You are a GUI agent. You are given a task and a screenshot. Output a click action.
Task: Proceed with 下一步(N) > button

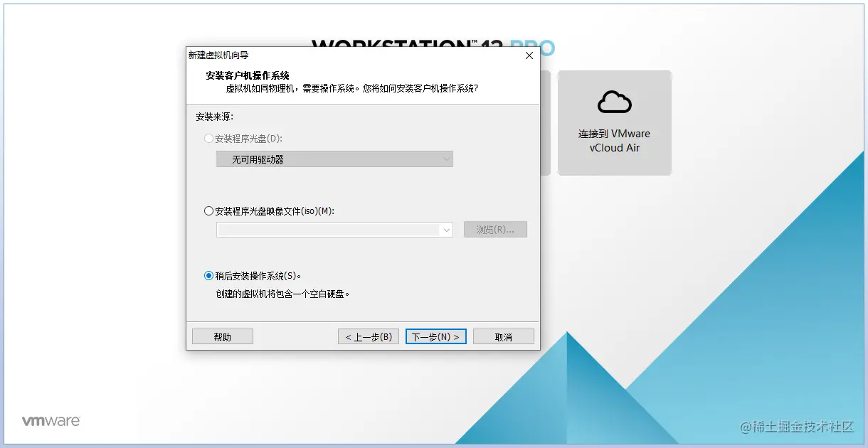(x=436, y=336)
